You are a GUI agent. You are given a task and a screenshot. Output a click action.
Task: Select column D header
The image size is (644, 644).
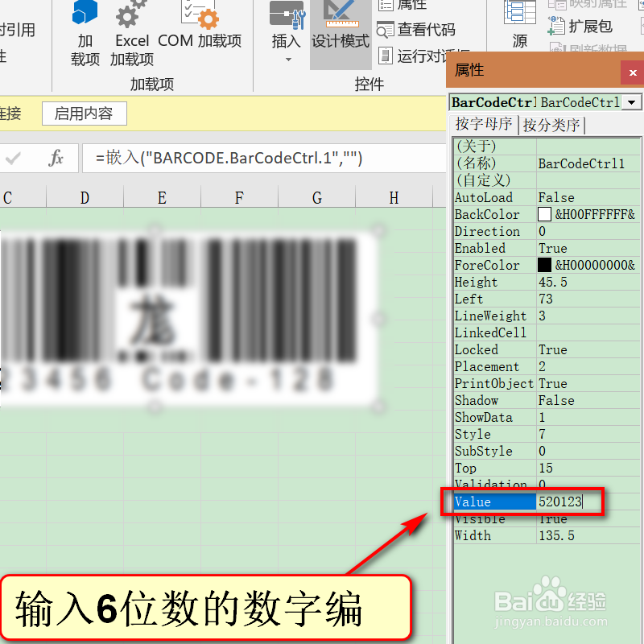point(85,197)
